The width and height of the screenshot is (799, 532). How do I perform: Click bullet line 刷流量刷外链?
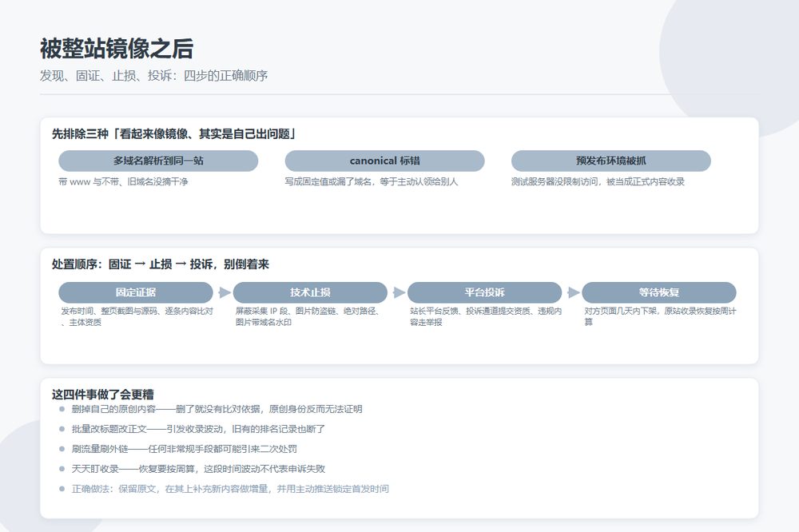pyautogui.click(x=185, y=449)
